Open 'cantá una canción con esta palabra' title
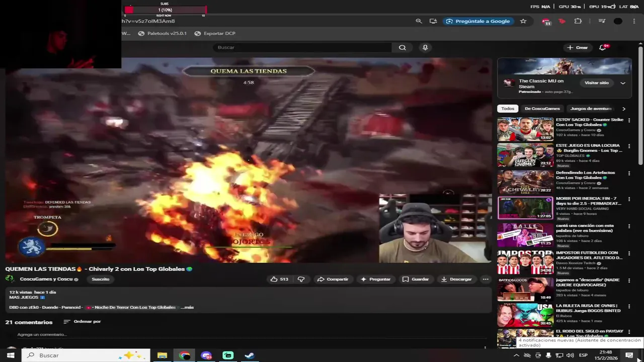644x362 pixels. click(x=585, y=228)
